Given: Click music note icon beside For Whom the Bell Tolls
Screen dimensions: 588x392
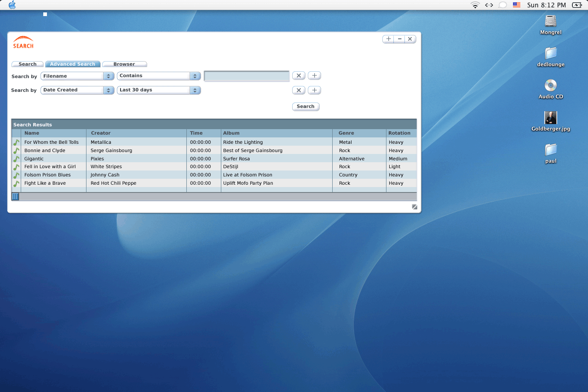Looking at the screenshot, I should point(16,142).
